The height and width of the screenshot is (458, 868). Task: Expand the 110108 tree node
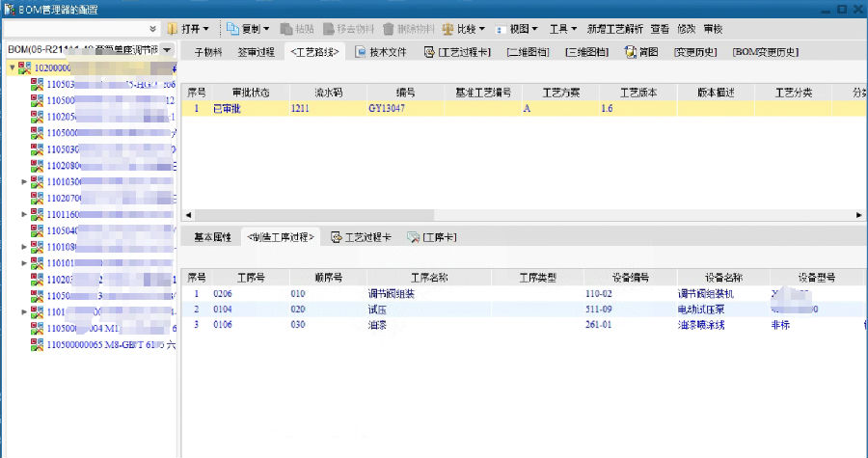pos(24,247)
